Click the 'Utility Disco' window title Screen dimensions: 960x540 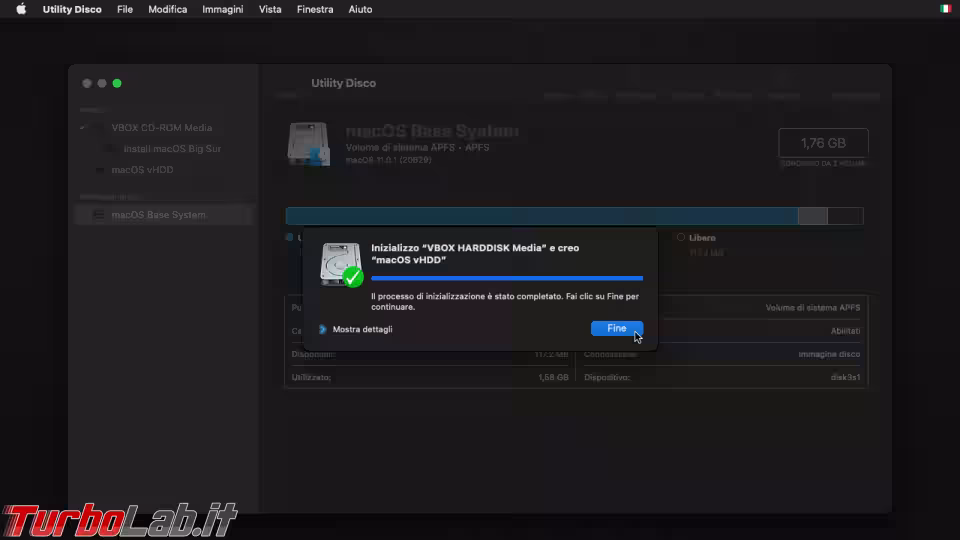click(343, 83)
